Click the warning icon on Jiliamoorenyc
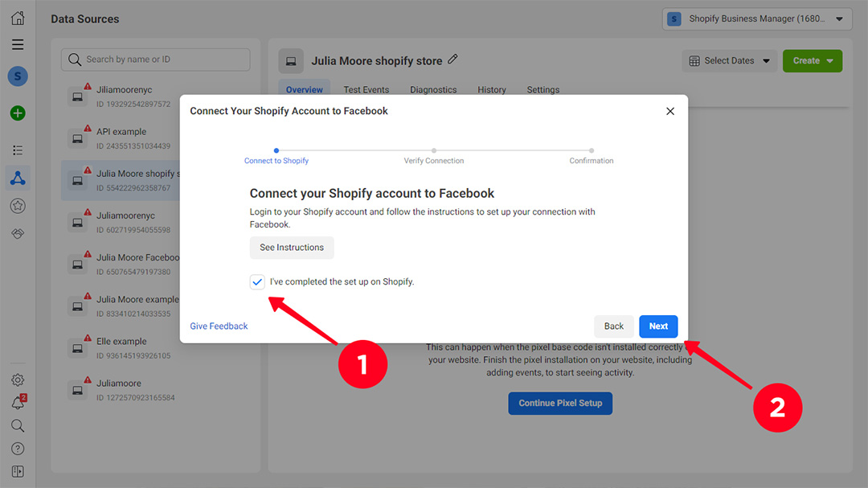Image resolution: width=868 pixels, height=488 pixels. pos(88,86)
